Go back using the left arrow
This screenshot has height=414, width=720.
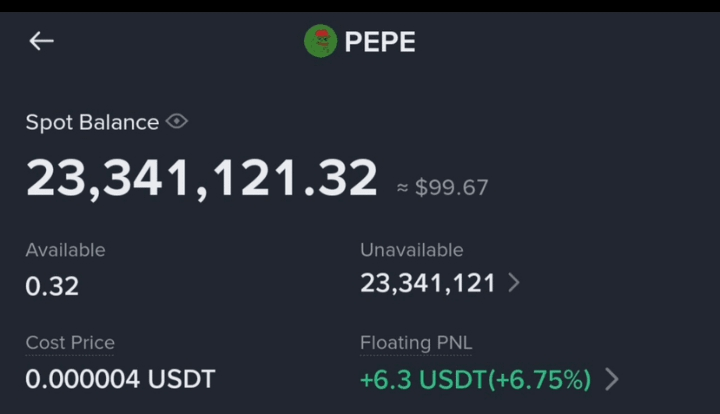[x=41, y=41]
